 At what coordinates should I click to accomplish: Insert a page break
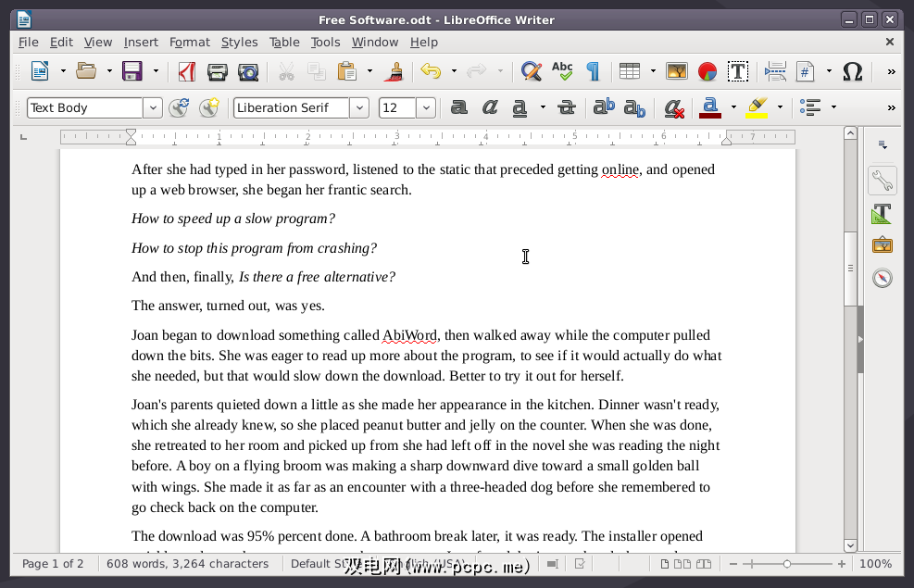tap(775, 71)
